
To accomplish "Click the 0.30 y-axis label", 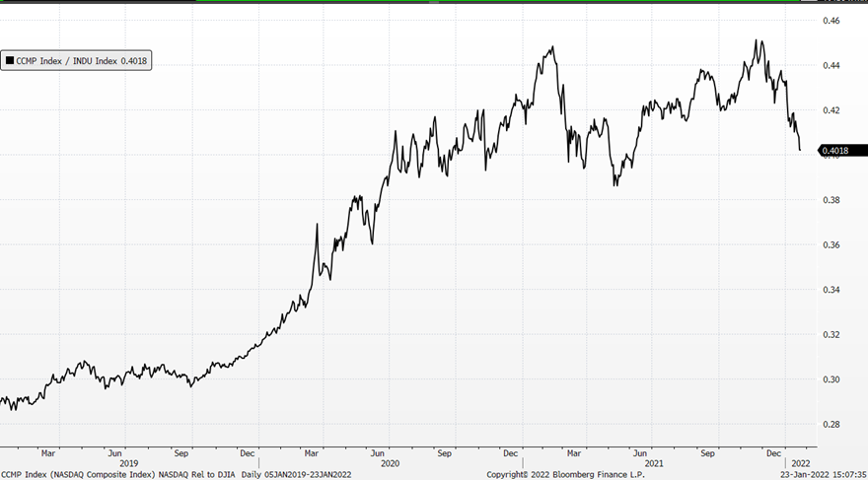I will 832,379.
